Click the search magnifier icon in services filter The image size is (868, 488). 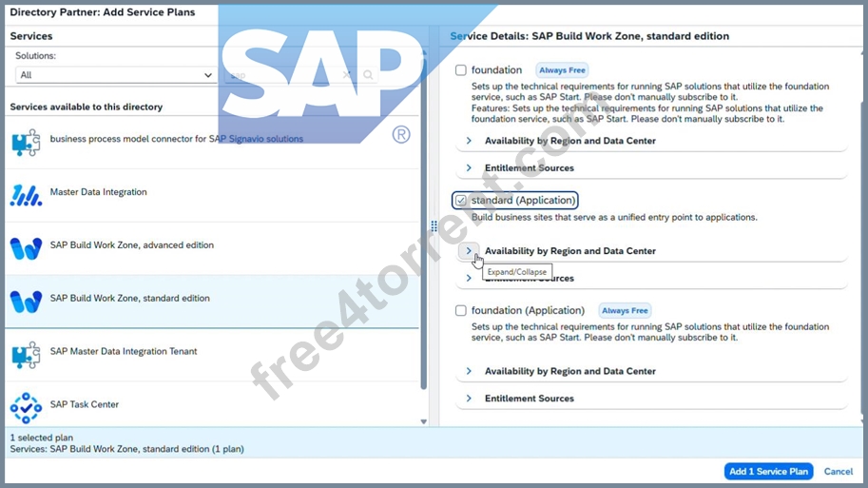coord(368,75)
